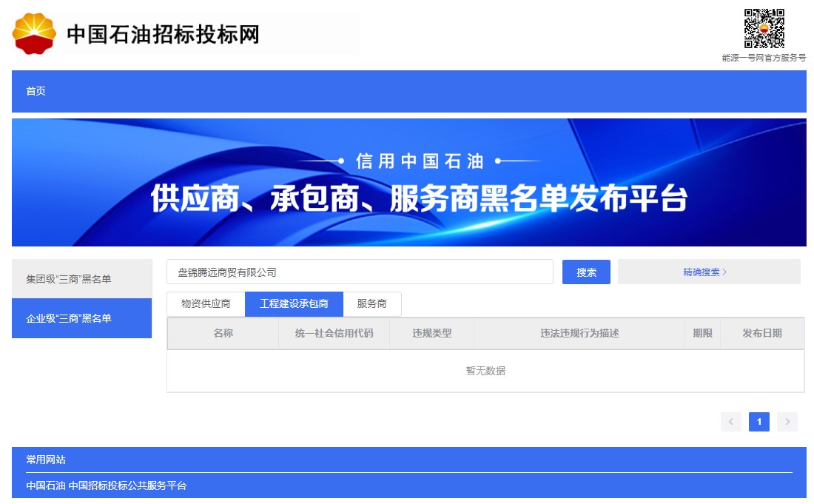Select page 1 in pagination
Screen dimensions: 814x504
point(759,421)
